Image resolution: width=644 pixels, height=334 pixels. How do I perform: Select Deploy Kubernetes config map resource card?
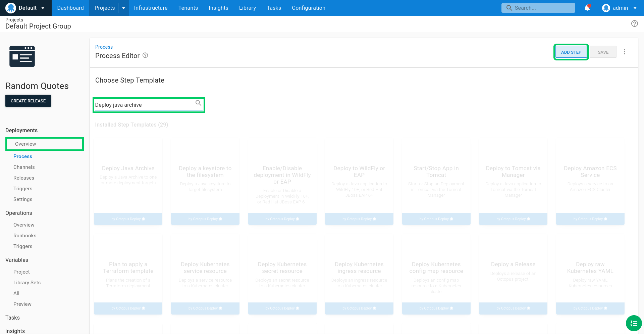[x=436, y=275]
